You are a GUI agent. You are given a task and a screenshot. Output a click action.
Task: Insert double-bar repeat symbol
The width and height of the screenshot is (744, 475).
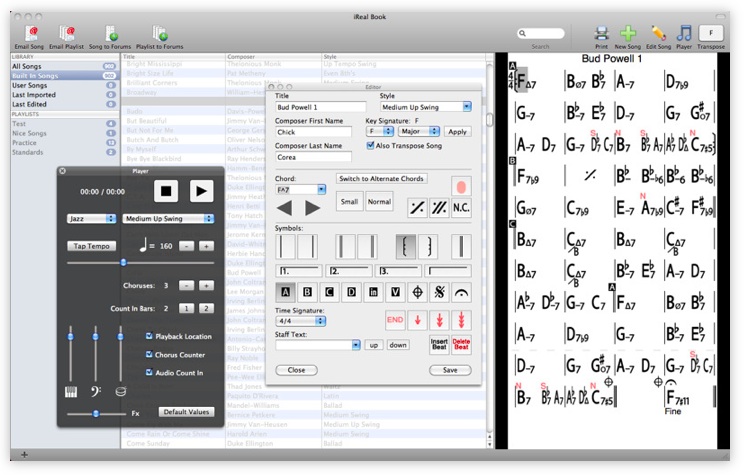439,208
